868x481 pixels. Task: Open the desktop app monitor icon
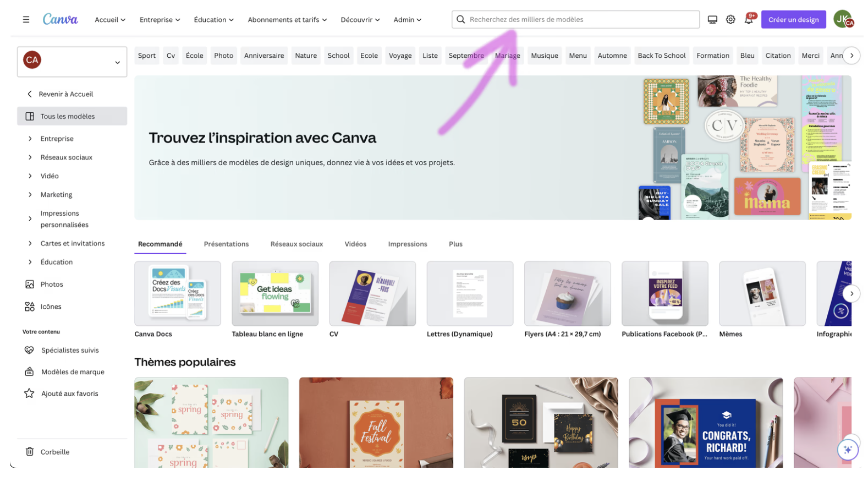712,19
